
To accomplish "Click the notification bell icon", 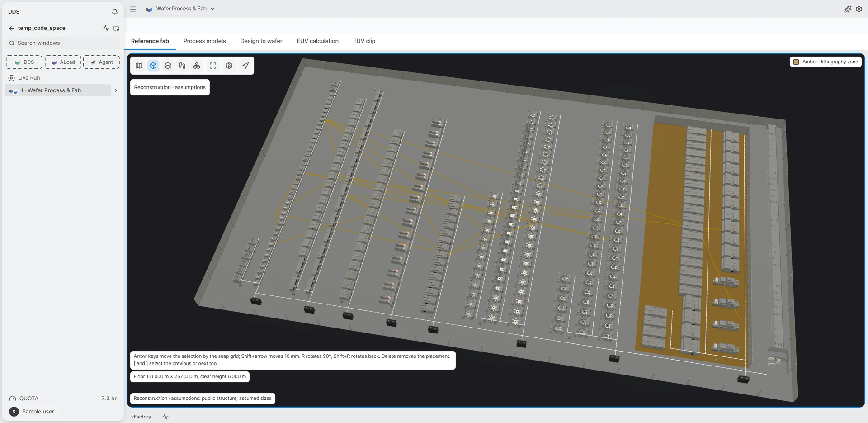I will [x=115, y=12].
